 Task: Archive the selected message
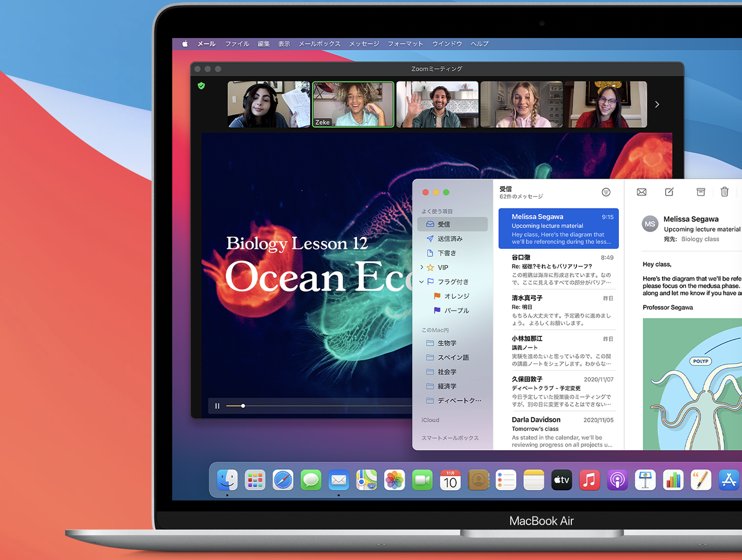(x=701, y=191)
